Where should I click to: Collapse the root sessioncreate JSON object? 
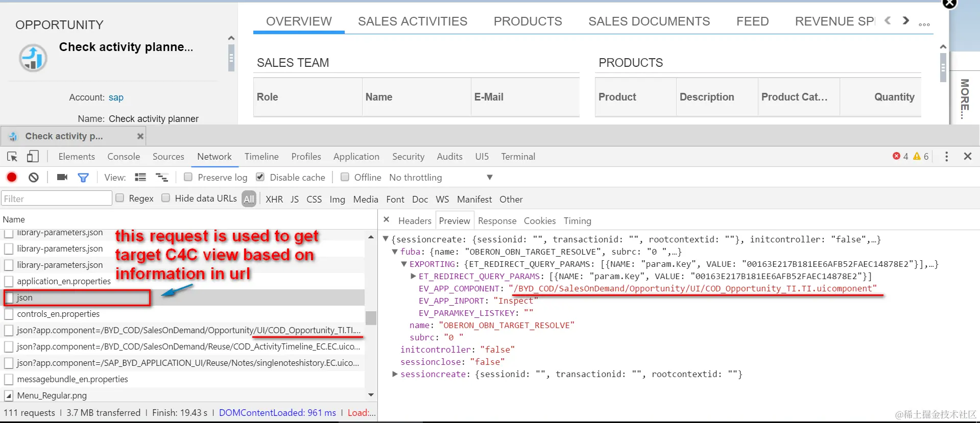pyautogui.click(x=386, y=238)
